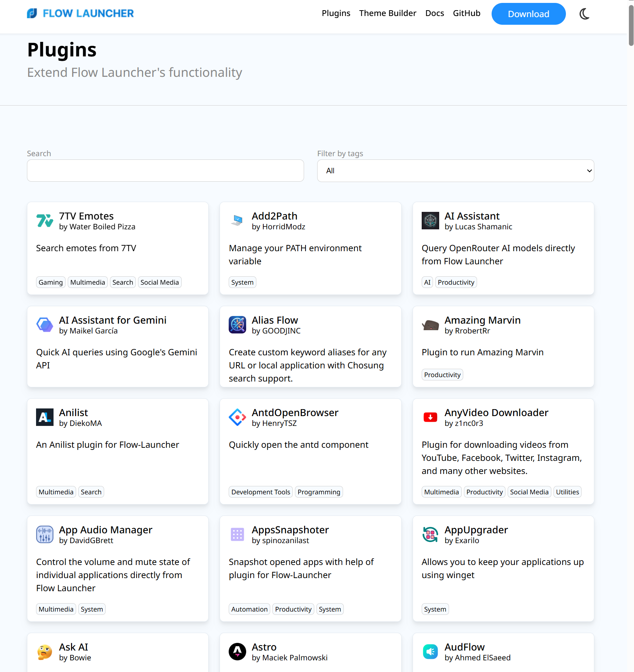Image resolution: width=634 pixels, height=672 pixels.
Task: Select Search tag on 7TV Emotes card
Action: click(123, 282)
